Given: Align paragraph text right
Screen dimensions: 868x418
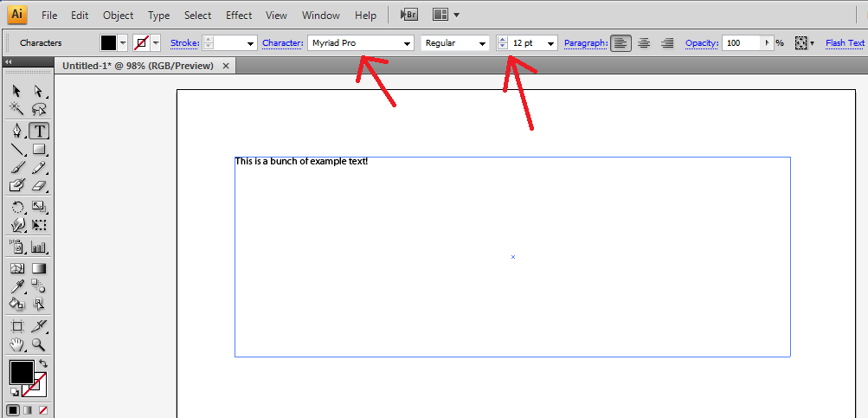Looking at the screenshot, I should click(667, 43).
